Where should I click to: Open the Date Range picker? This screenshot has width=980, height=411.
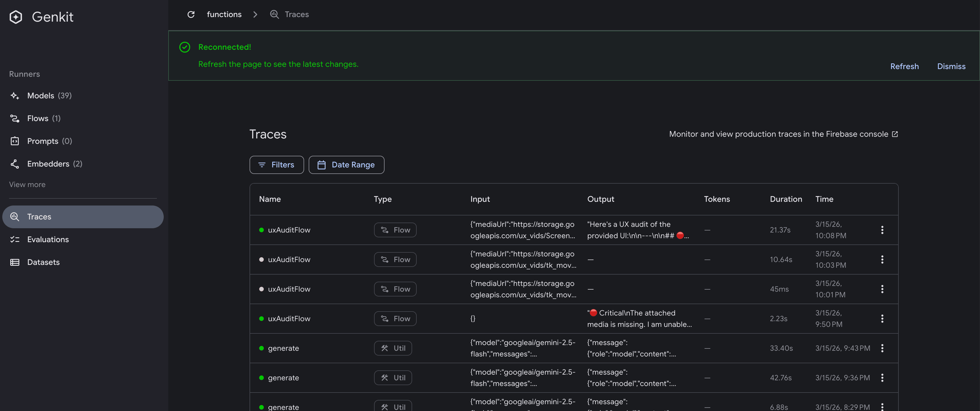346,165
